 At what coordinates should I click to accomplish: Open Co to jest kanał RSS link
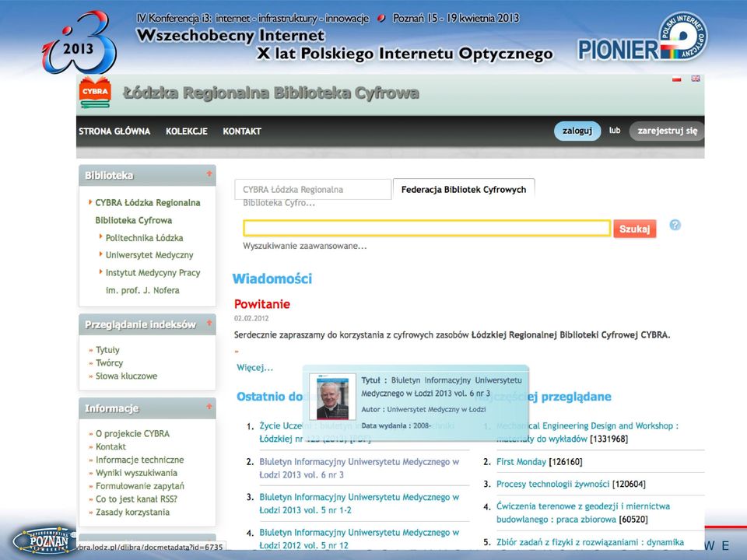tap(136, 499)
